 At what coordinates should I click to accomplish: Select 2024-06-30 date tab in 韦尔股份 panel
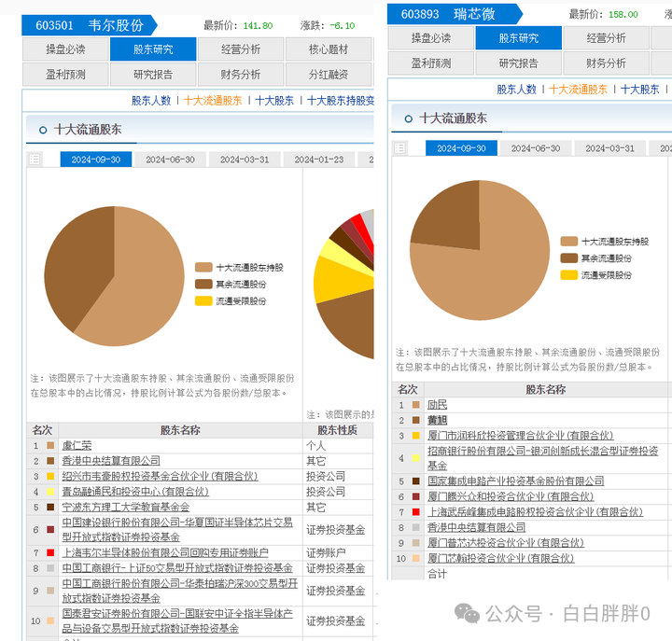(170, 160)
